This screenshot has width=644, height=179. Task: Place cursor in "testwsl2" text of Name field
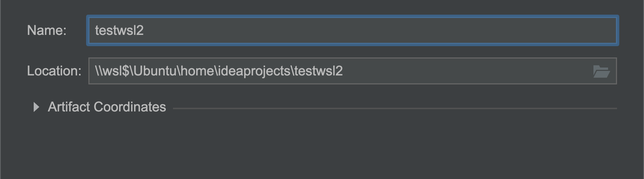(x=119, y=30)
